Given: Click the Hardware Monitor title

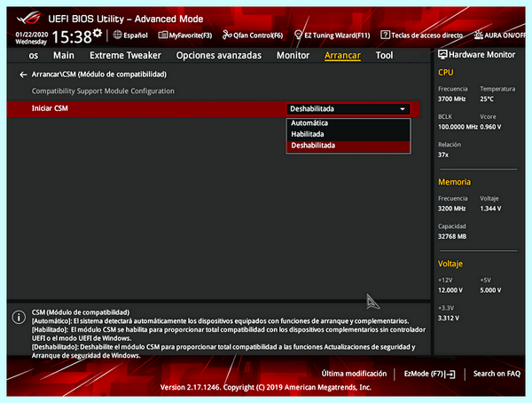Looking at the screenshot, I should coord(481,55).
